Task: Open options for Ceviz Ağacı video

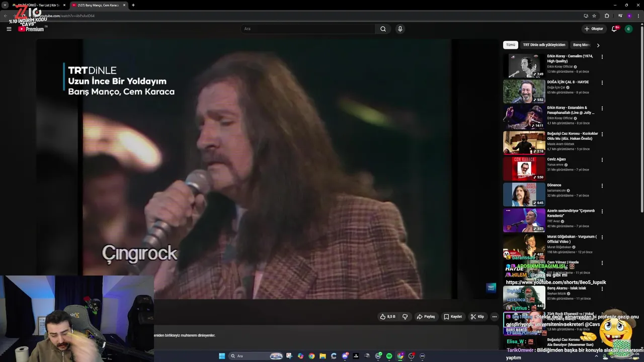Action: [602, 160]
